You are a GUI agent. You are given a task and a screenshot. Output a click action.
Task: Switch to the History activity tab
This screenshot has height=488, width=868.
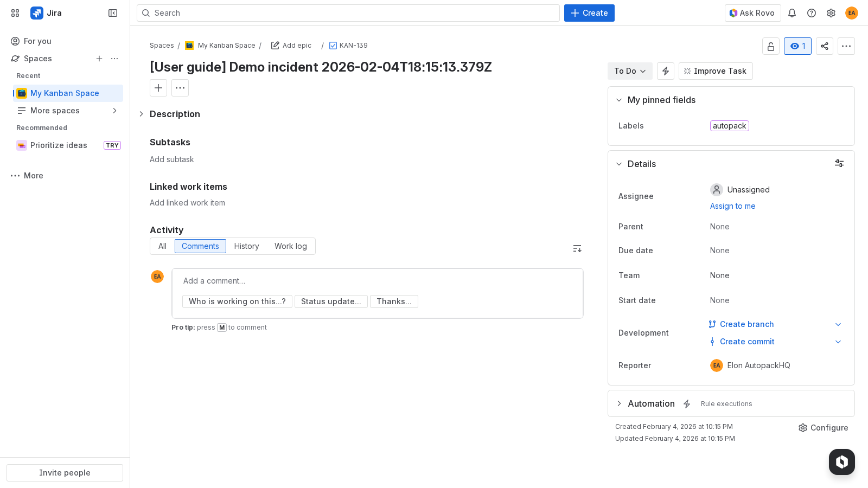pyautogui.click(x=246, y=246)
